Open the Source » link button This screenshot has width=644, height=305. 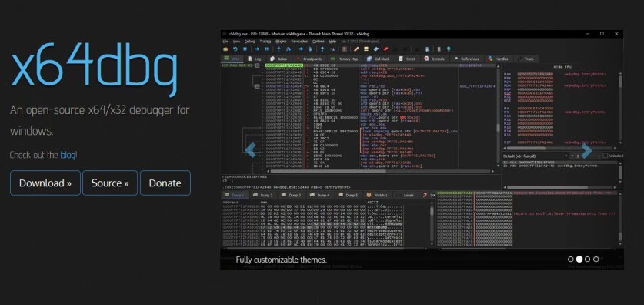point(110,183)
